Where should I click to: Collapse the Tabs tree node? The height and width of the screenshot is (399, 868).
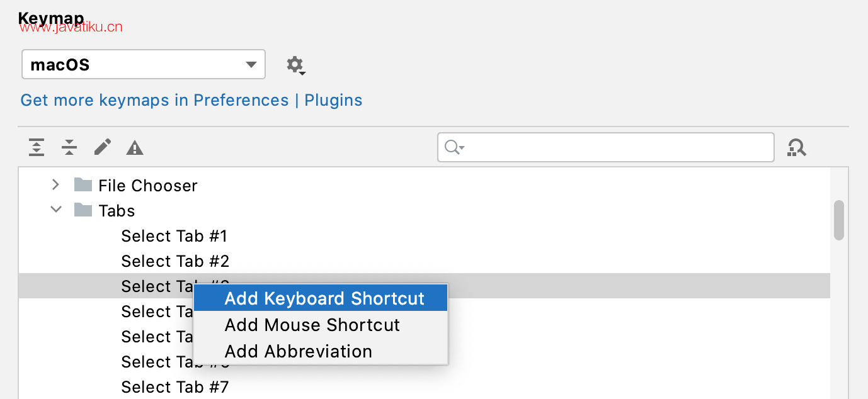[x=56, y=210]
